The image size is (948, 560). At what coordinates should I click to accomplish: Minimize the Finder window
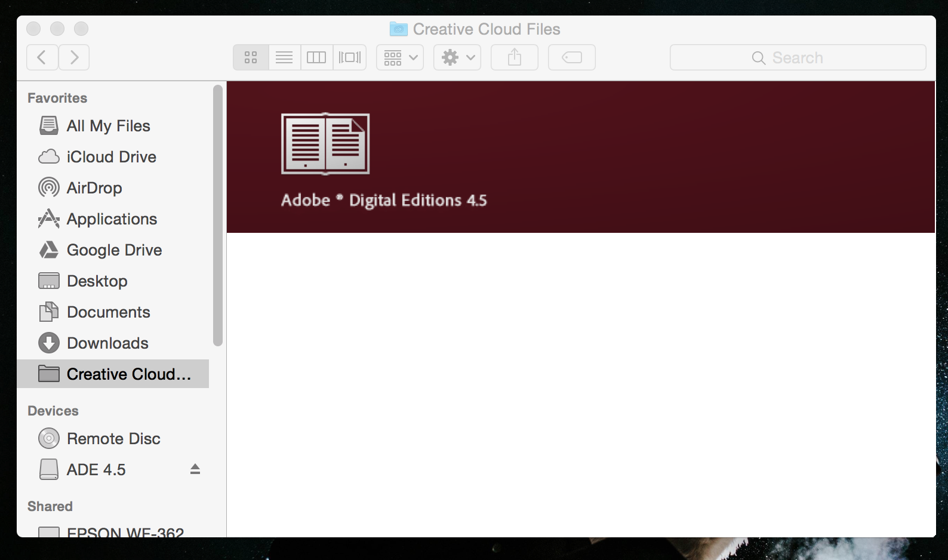coord(57,29)
